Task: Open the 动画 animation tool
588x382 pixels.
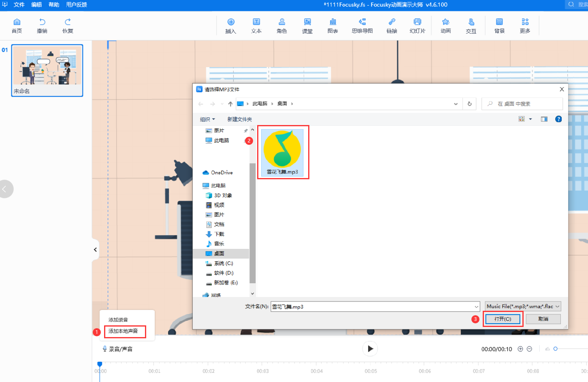Action: pos(446,26)
